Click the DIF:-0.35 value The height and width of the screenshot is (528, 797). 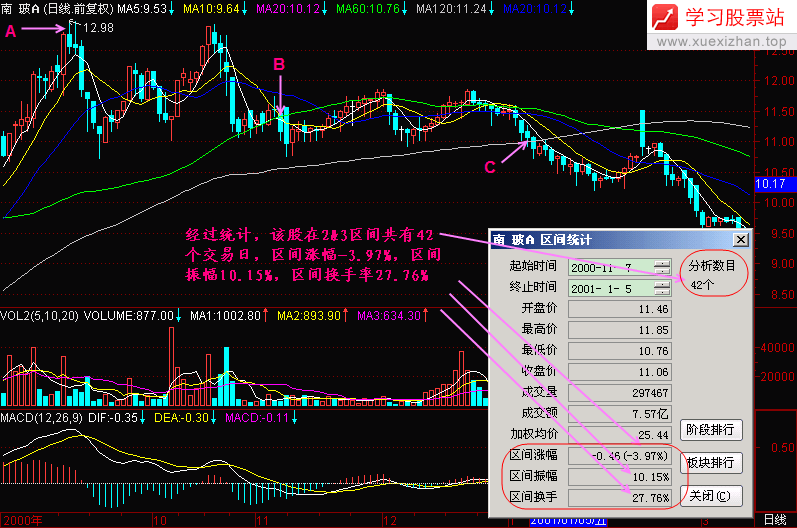[x=113, y=418]
